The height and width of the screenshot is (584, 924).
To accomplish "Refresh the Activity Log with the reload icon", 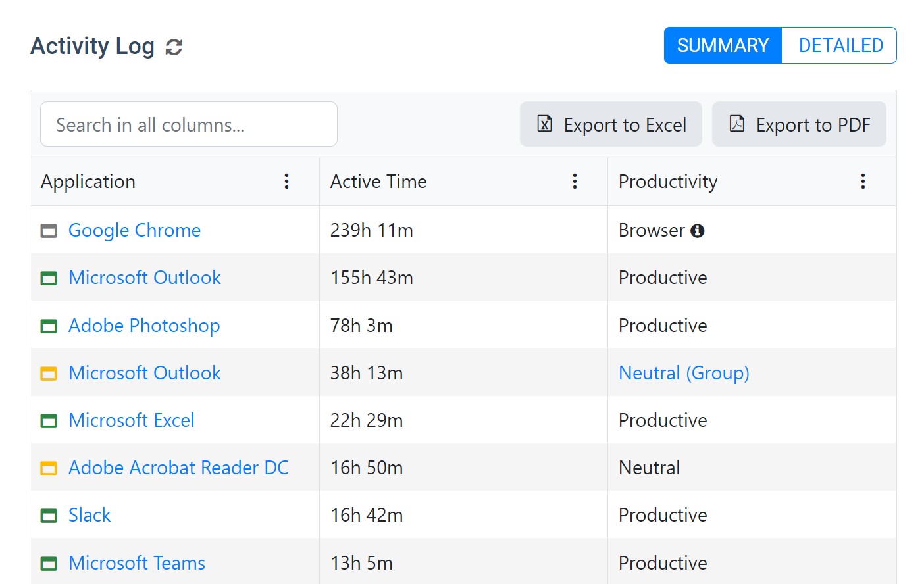I will coord(174,47).
